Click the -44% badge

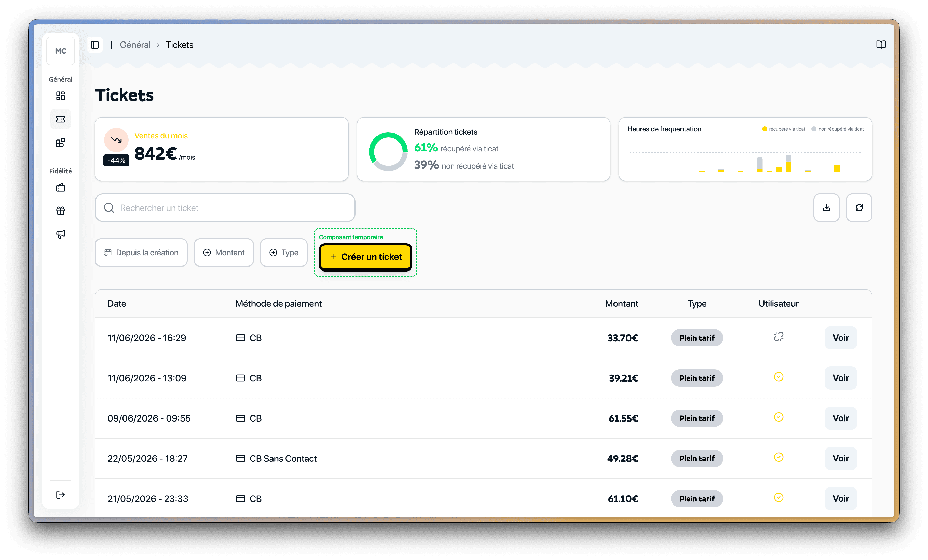[116, 160]
